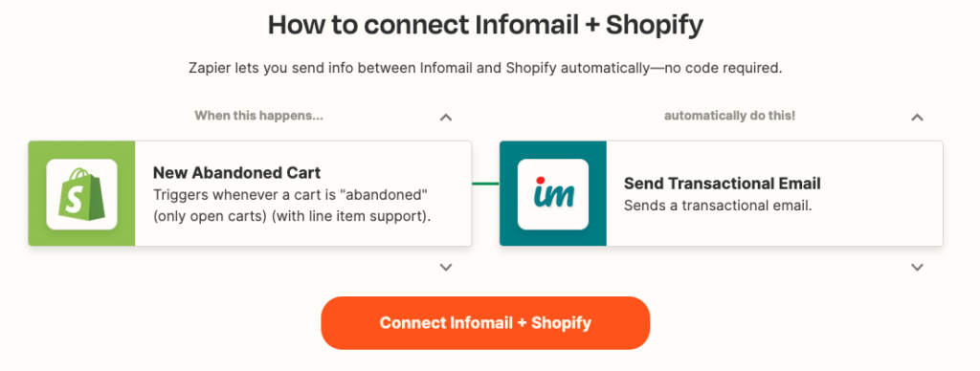Click the abandoned cart trigger description text
The height and width of the screenshot is (371, 980).
coord(292,207)
